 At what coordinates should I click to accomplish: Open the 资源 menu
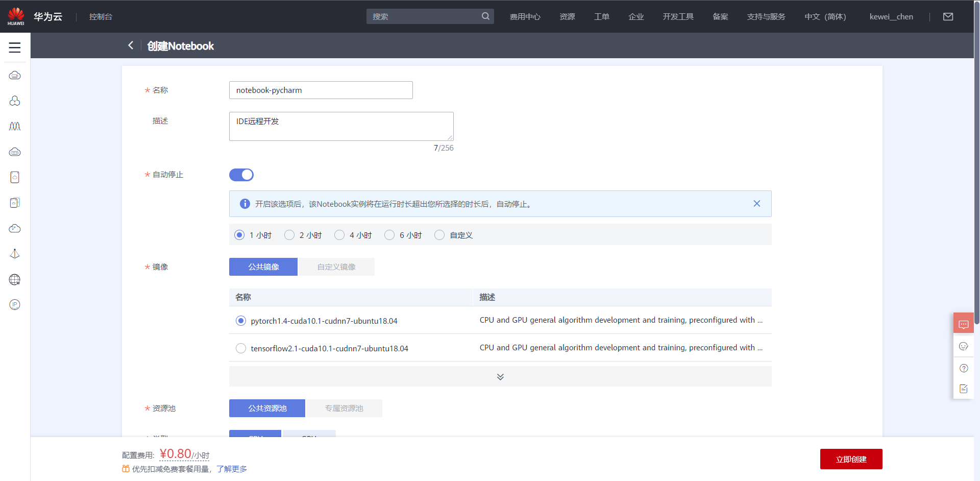[567, 16]
